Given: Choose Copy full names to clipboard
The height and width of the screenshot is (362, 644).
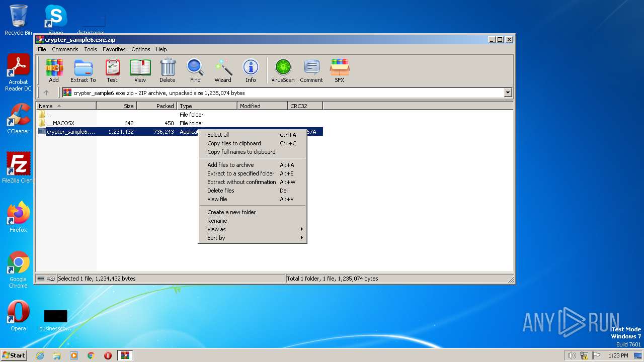Looking at the screenshot, I should [x=253, y=152].
